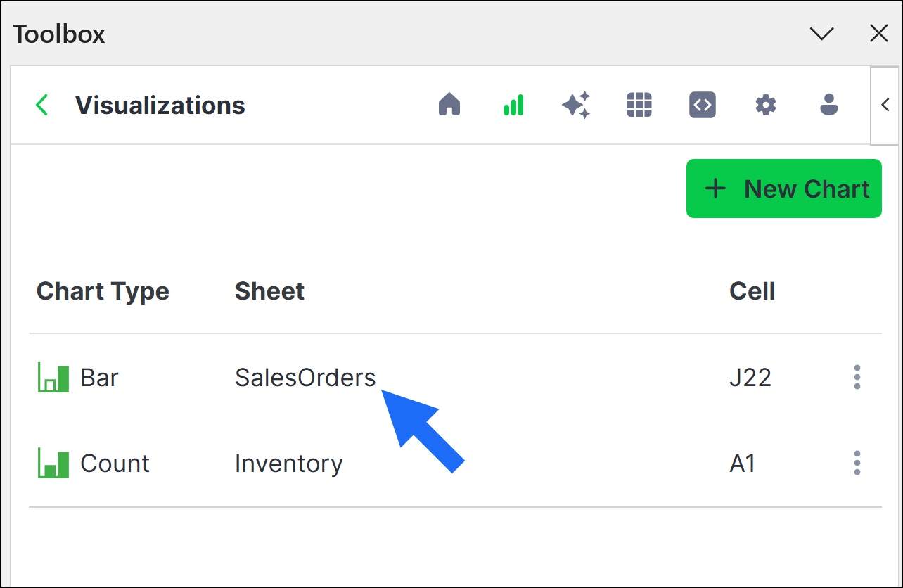Image resolution: width=903 pixels, height=588 pixels.
Task: Click the code brackets icon
Action: [x=703, y=106]
